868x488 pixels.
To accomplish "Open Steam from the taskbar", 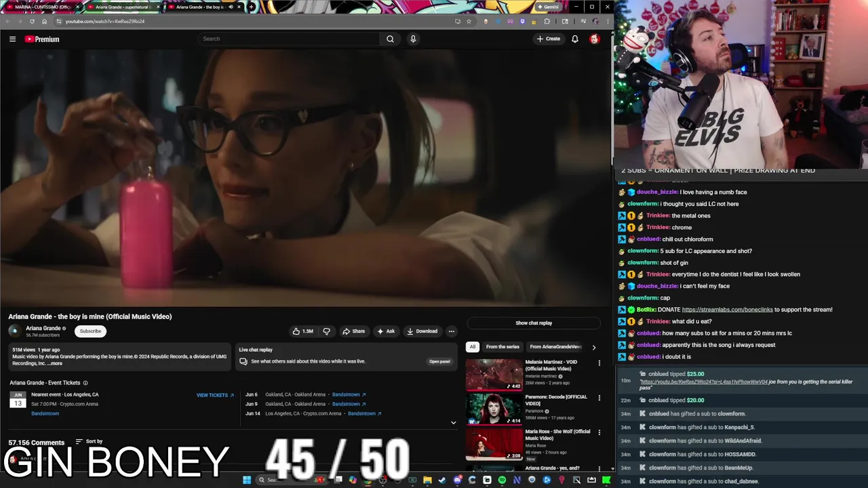I will click(442, 480).
